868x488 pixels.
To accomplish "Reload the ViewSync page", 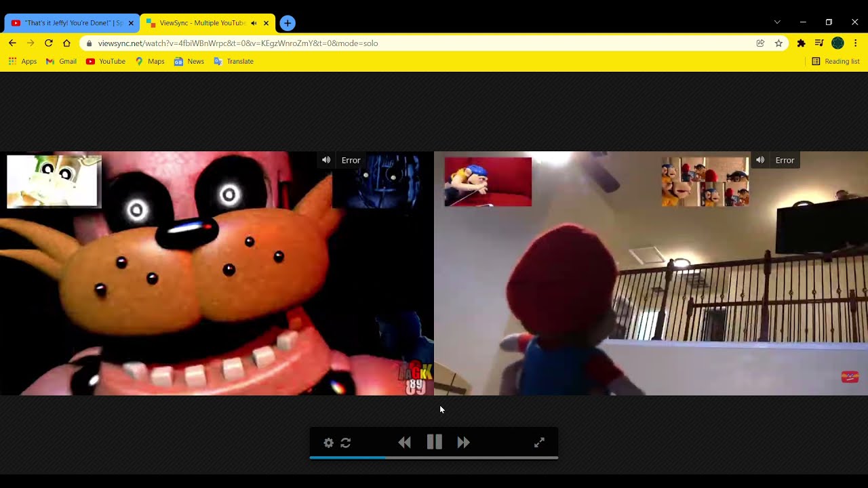I will (49, 43).
